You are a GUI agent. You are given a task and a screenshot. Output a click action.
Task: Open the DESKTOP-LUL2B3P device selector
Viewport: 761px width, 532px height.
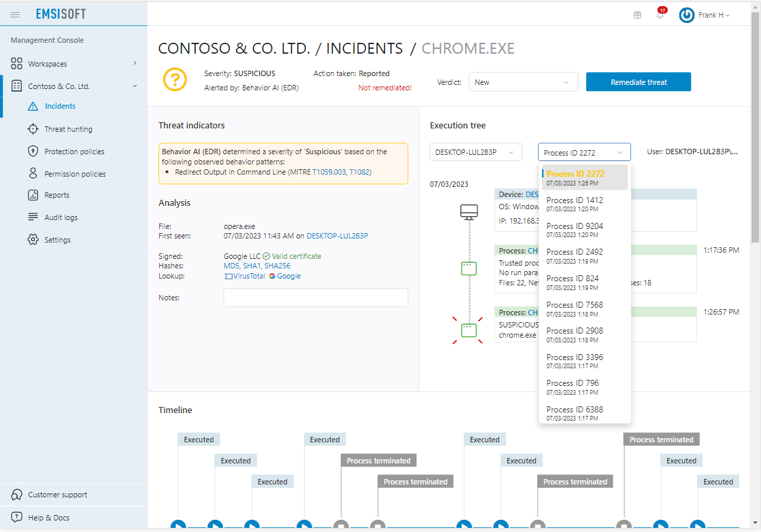pos(475,152)
